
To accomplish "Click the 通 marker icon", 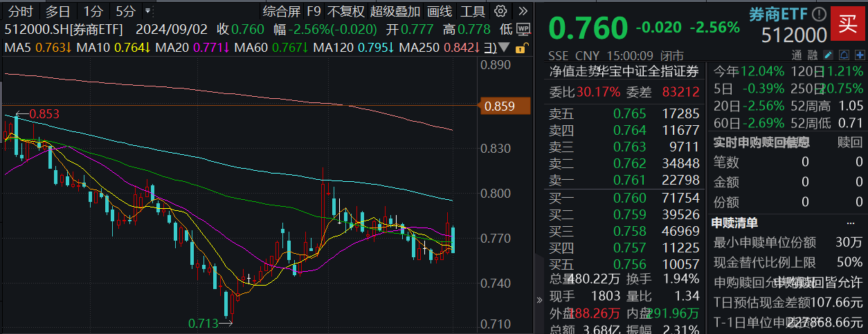I will [x=798, y=55].
